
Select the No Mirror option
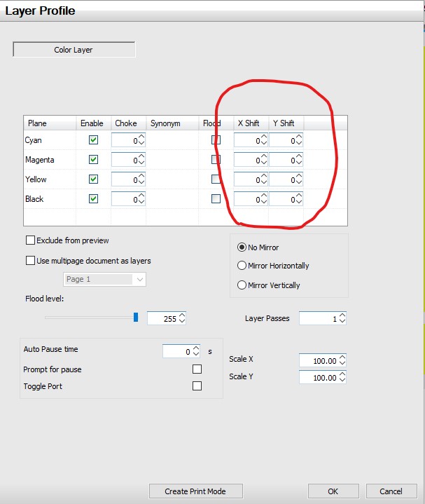pos(242,247)
